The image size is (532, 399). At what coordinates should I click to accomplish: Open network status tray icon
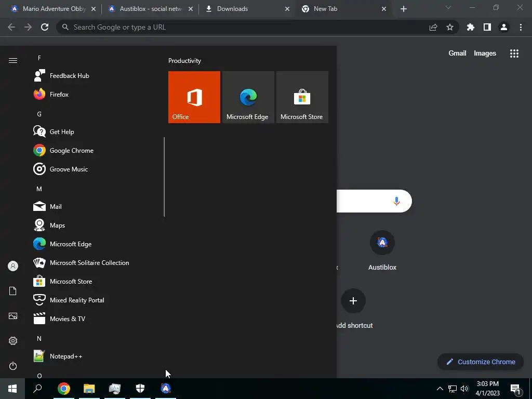coord(453,389)
